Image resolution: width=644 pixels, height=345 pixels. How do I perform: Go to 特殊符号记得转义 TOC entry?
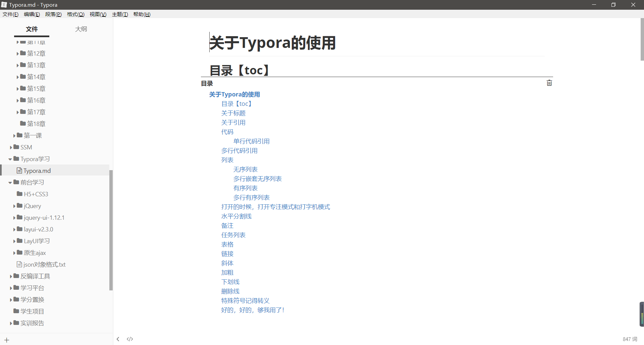tap(246, 301)
